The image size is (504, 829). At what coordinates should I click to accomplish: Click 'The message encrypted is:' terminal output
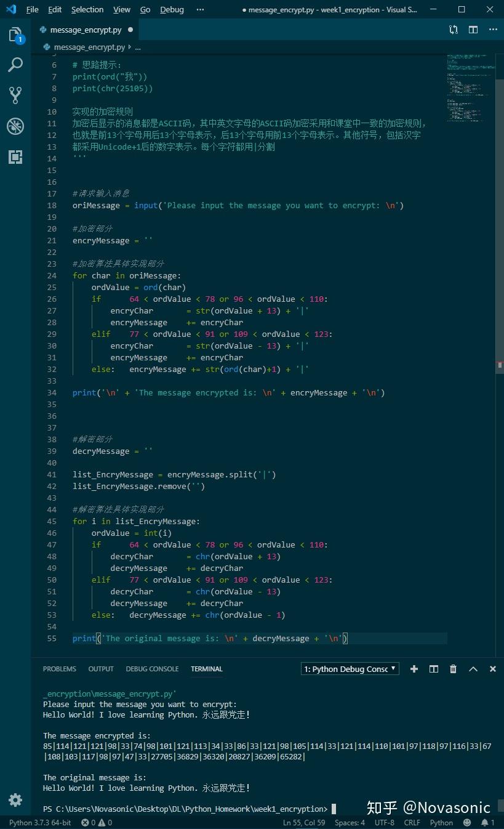pyautogui.click(x=97, y=736)
